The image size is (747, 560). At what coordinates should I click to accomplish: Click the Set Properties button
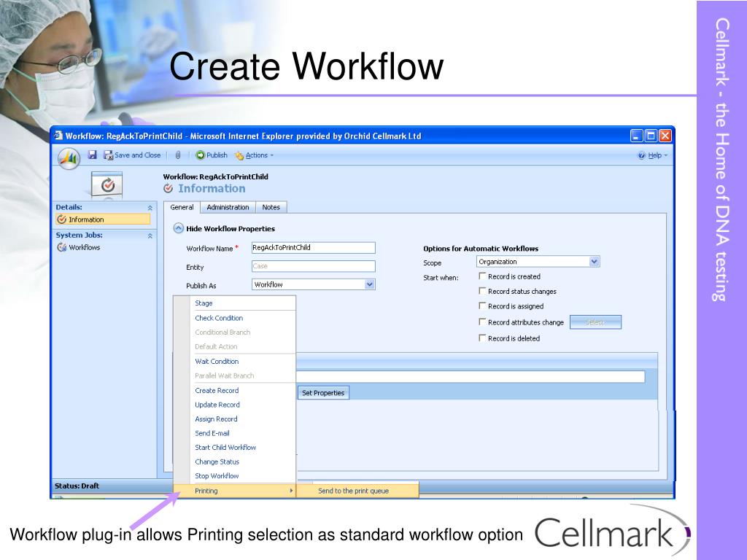point(323,393)
